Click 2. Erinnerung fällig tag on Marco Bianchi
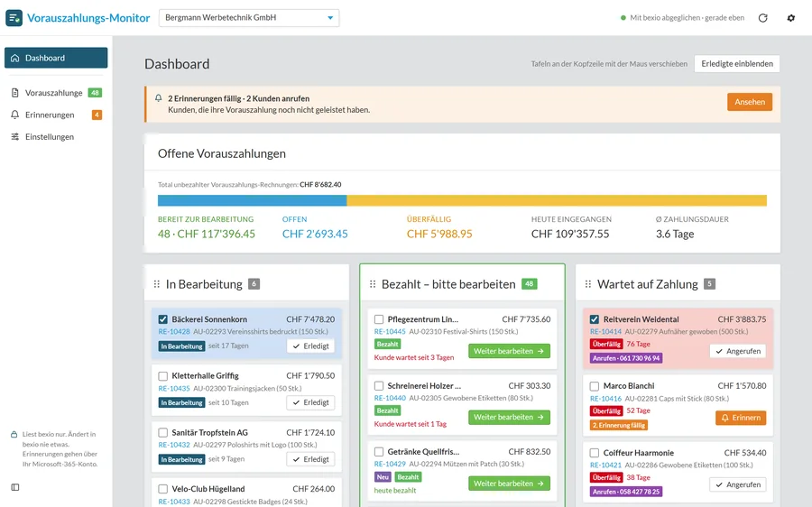Image resolution: width=812 pixels, height=507 pixels. click(619, 425)
